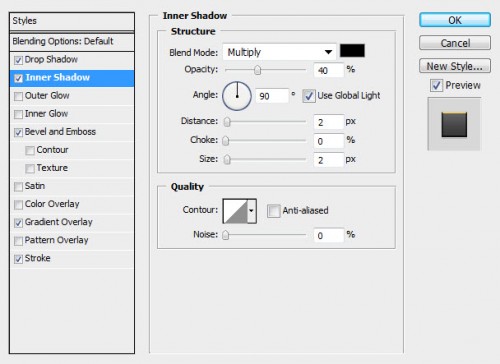Click the Noise value field
500x364 pixels.
click(x=328, y=235)
